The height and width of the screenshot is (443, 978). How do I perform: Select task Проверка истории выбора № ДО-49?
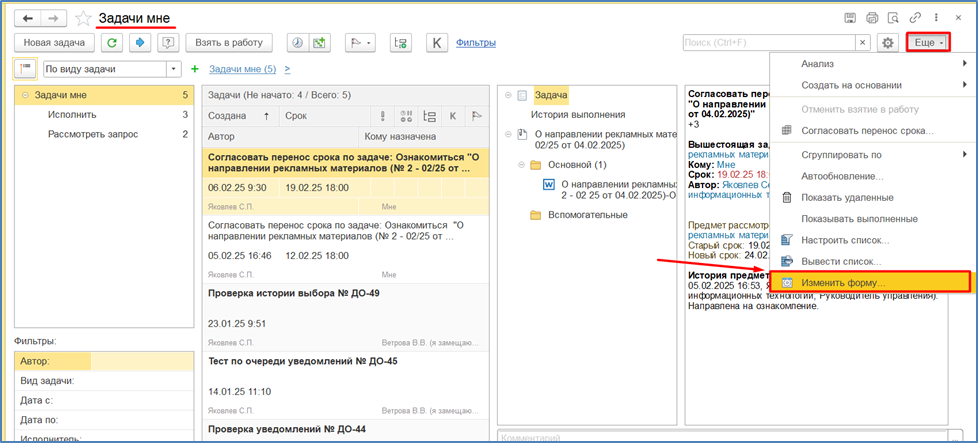tap(346, 317)
